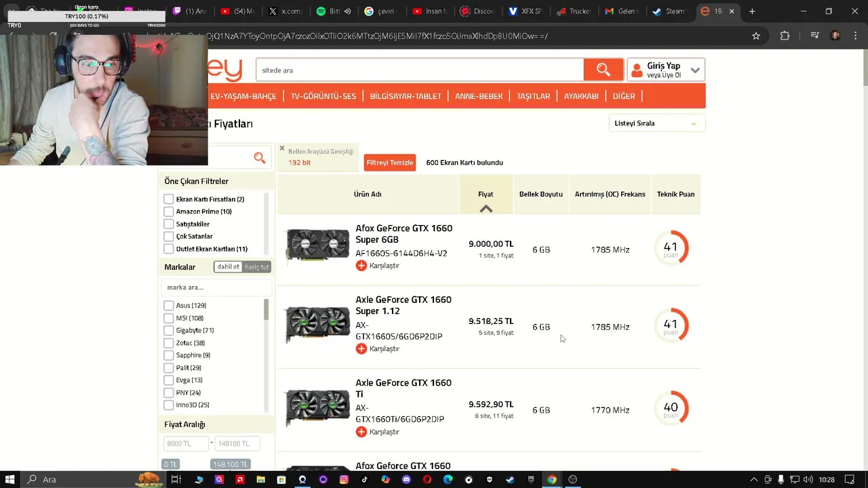Tick the Satıştakiler checkbox

(x=169, y=224)
